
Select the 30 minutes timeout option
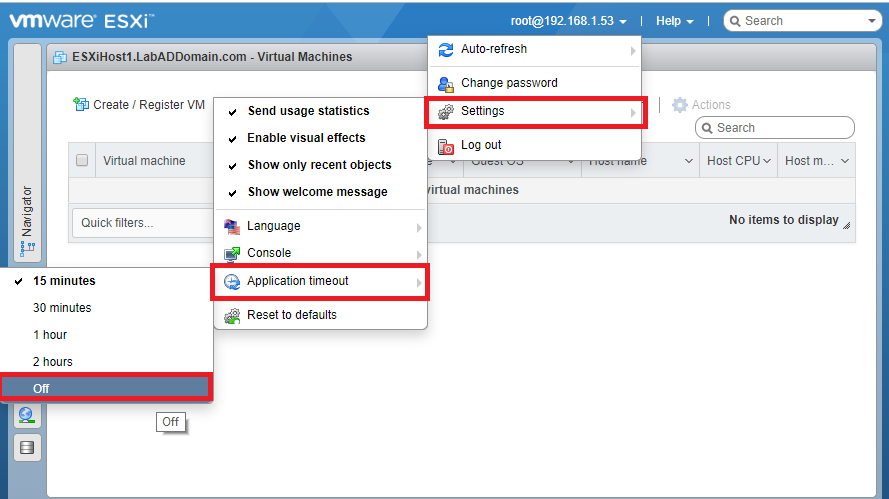(x=62, y=308)
